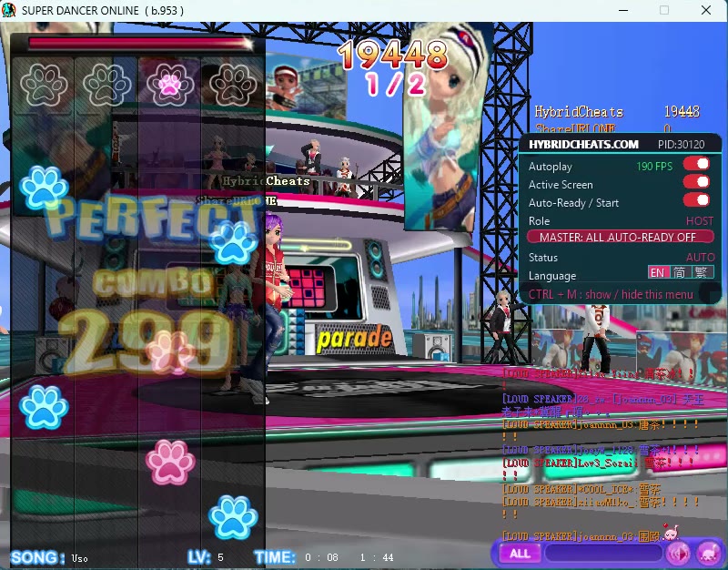Click the CTRL + M show/hide menu hint

[x=611, y=294]
